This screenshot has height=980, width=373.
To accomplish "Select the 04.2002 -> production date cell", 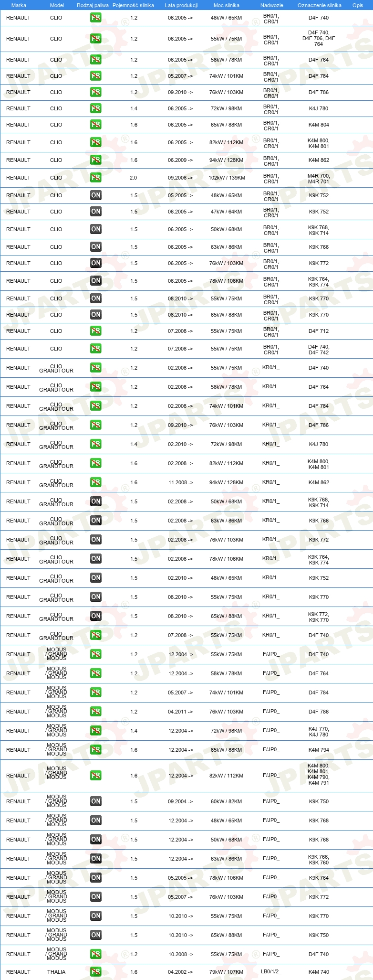I will tap(180, 972).
